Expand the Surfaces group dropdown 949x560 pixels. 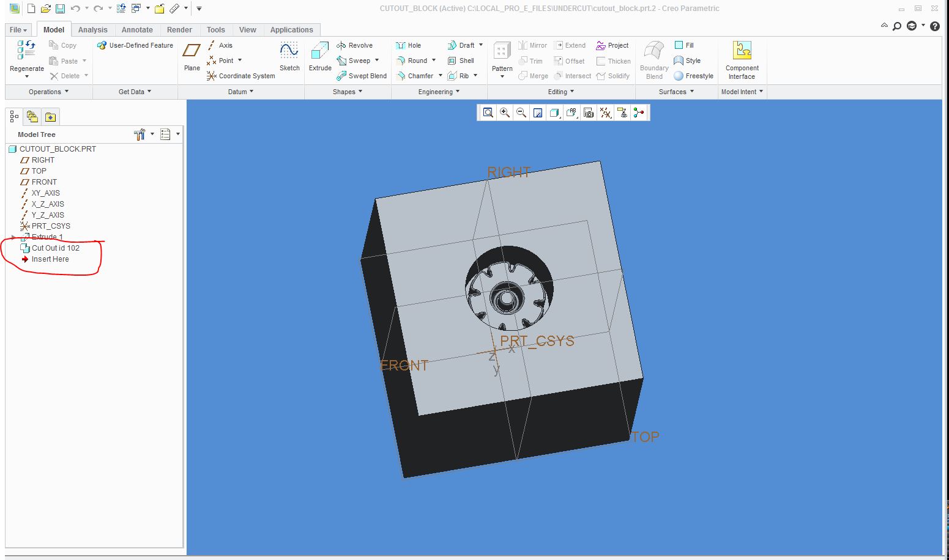(676, 92)
